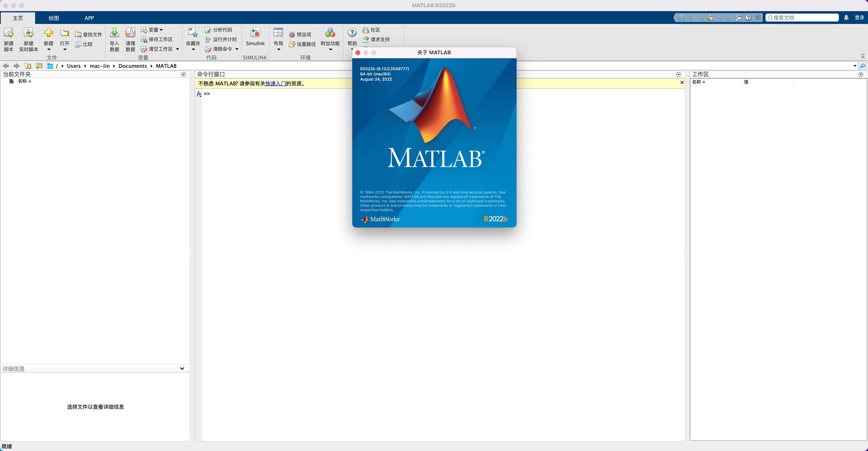Click the 快速入门 (Getting Started) link
The width and height of the screenshot is (868, 451).
276,84
